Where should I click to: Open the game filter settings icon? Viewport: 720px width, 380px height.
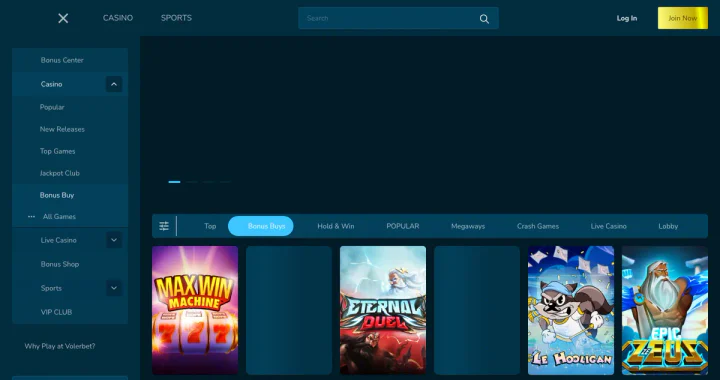pos(164,226)
